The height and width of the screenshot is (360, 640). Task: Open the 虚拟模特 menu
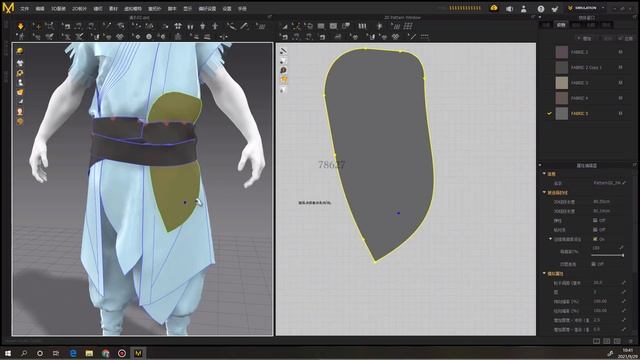(133, 9)
